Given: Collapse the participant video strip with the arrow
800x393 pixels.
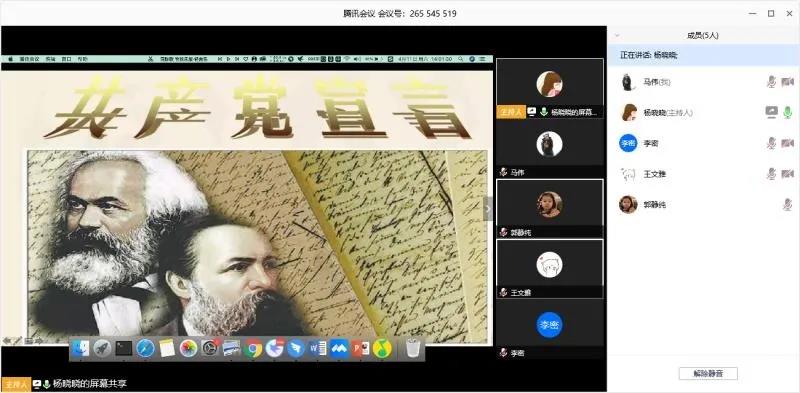Looking at the screenshot, I should (x=488, y=208).
